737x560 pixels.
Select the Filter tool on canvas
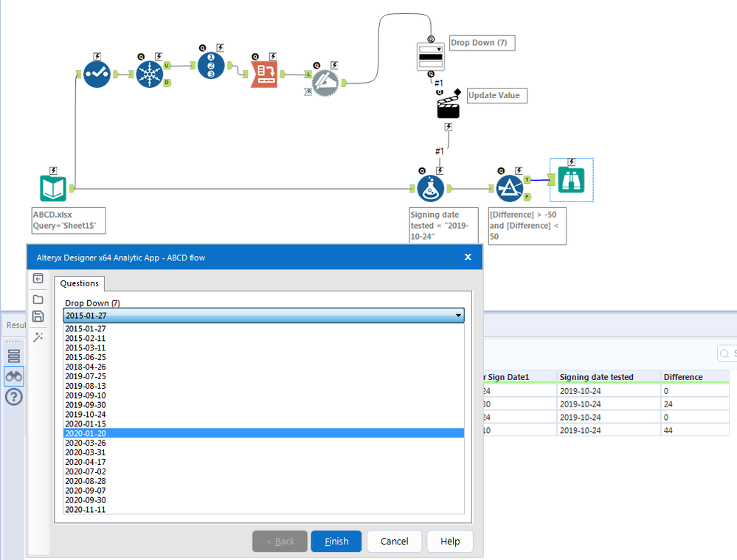pos(510,188)
